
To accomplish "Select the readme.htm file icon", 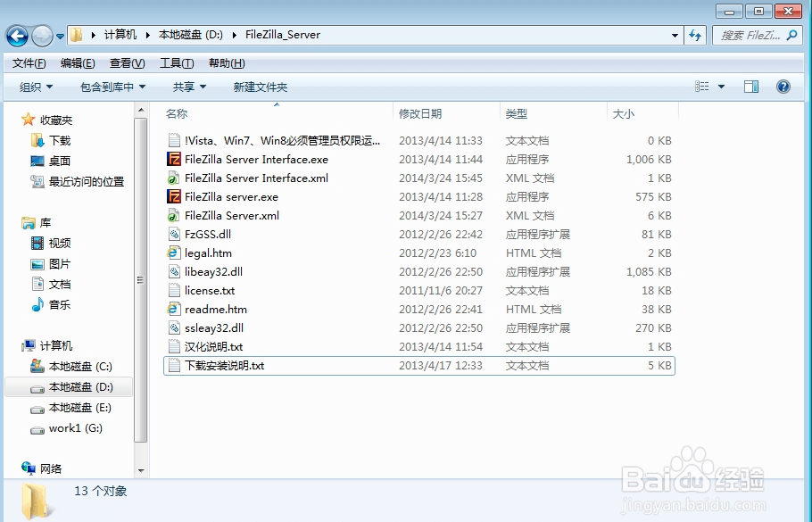I will coord(174,309).
